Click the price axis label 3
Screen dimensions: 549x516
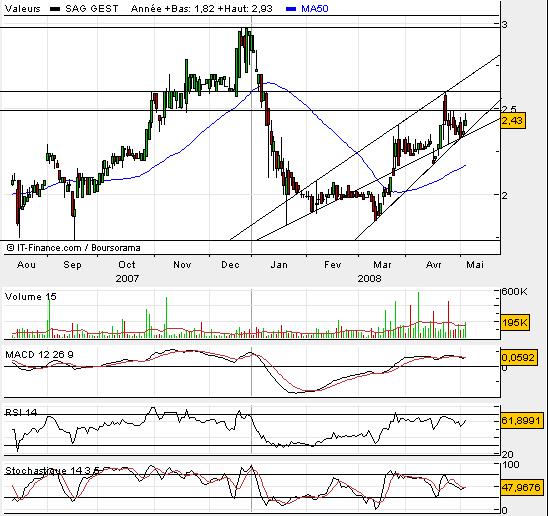pos(504,25)
